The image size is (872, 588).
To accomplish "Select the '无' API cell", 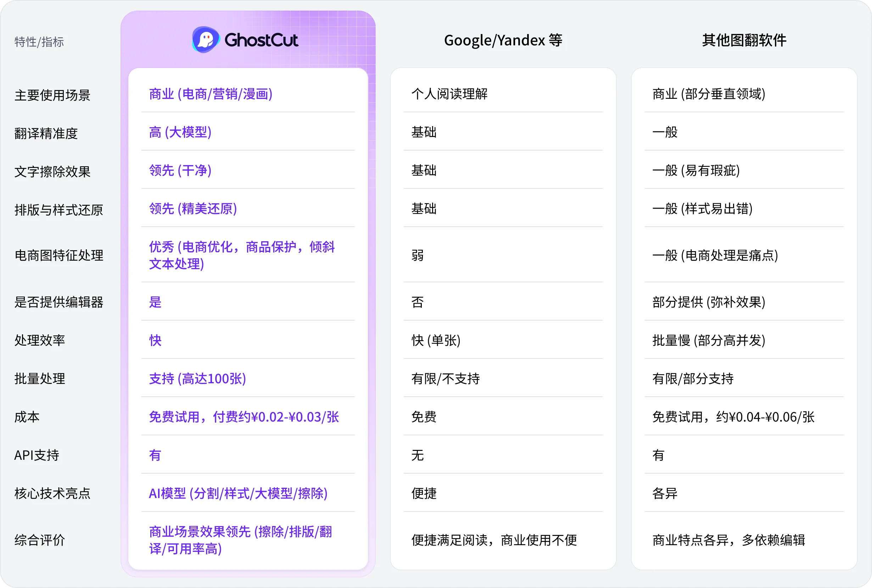I will pos(418,455).
